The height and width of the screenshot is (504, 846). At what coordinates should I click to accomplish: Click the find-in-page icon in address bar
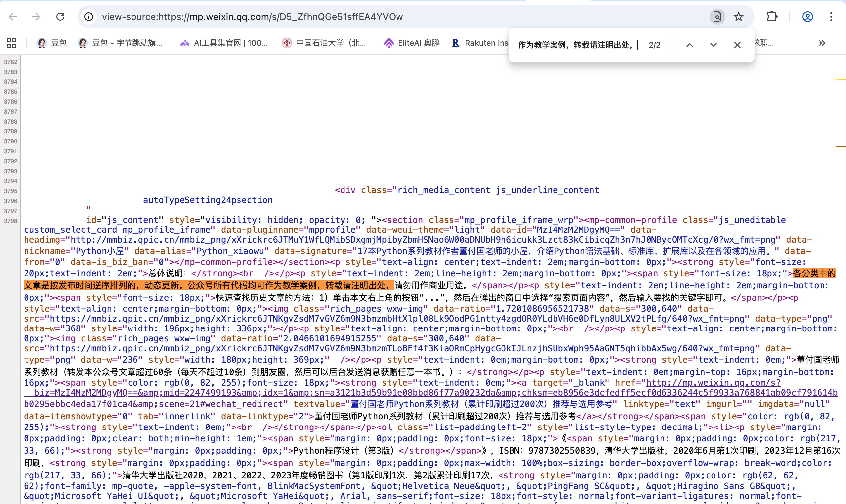tap(717, 17)
